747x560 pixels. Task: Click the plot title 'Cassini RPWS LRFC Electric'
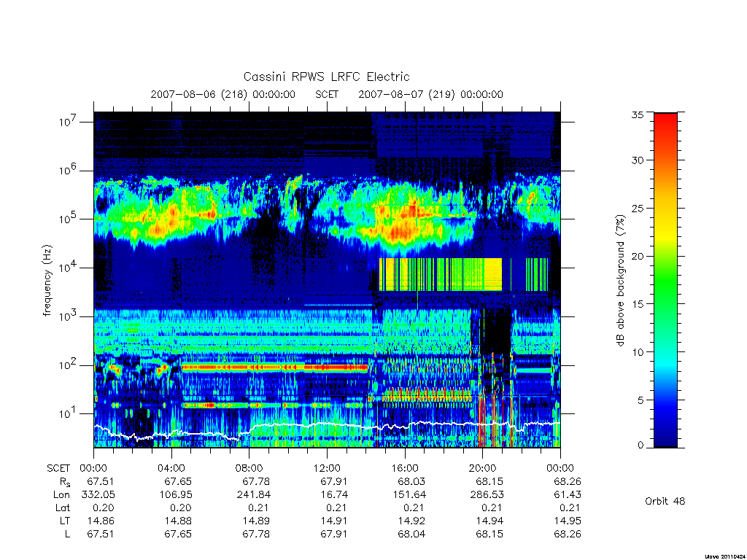click(326, 77)
